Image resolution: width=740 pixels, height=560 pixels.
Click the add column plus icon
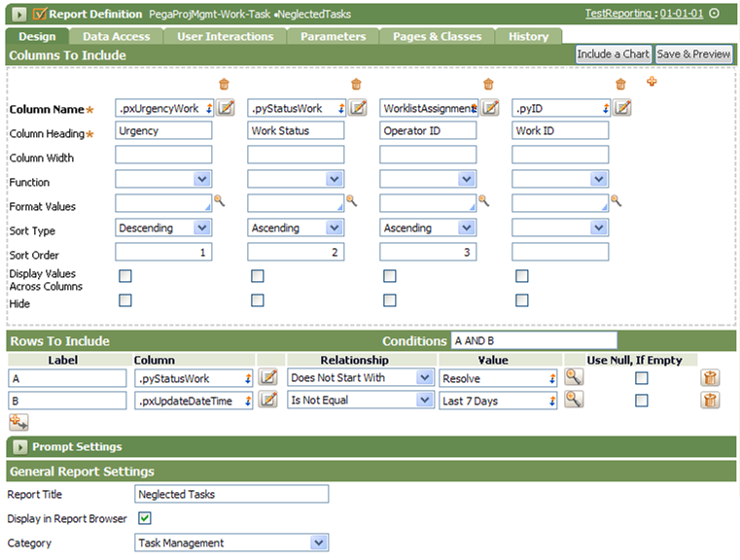coord(652,82)
